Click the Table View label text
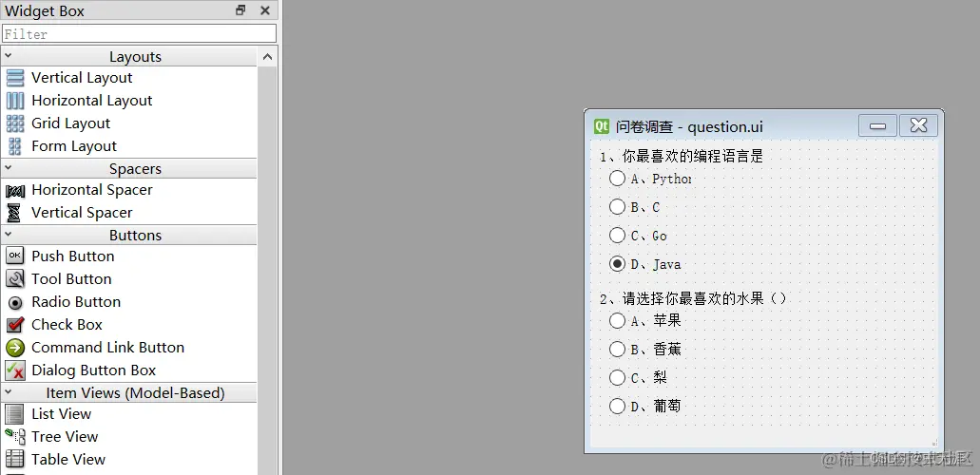This screenshot has width=980, height=475. (x=68, y=460)
